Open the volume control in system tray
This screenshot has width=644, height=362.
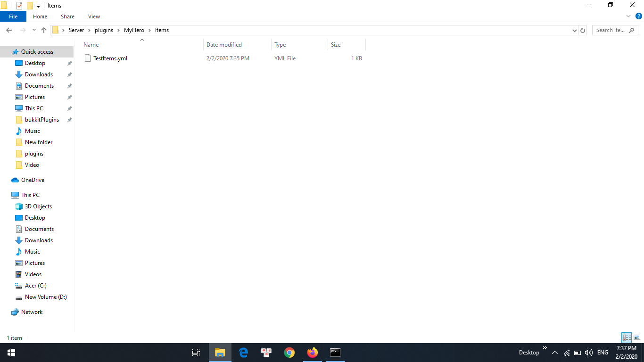pyautogui.click(x=588, y=353)
